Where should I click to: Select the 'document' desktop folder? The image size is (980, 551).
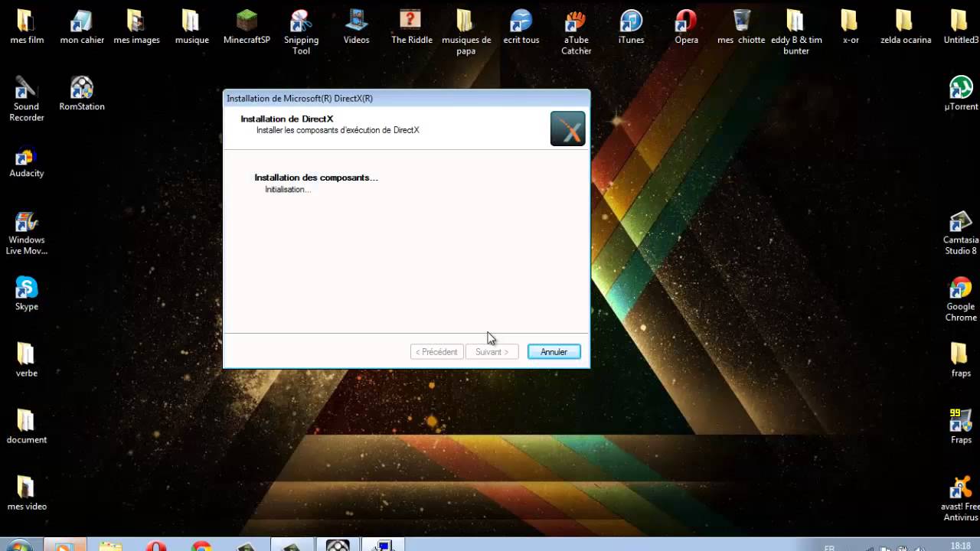[27, 425]
